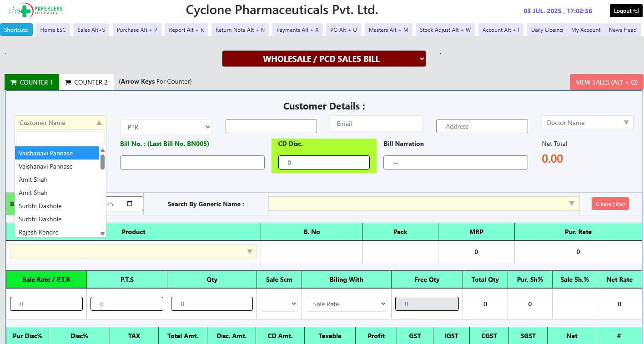644x344 pixels.
Task: Open the Daily Closing shortcut
Action: 547,30
